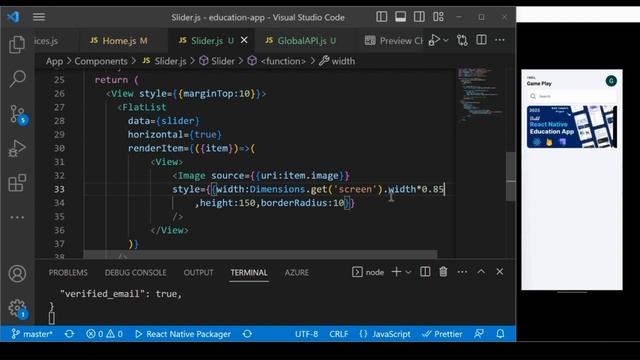Show additional activity bar views ellipsis
Image resolution: width=640 pixels, height=360 pixels.
(17, 217)
